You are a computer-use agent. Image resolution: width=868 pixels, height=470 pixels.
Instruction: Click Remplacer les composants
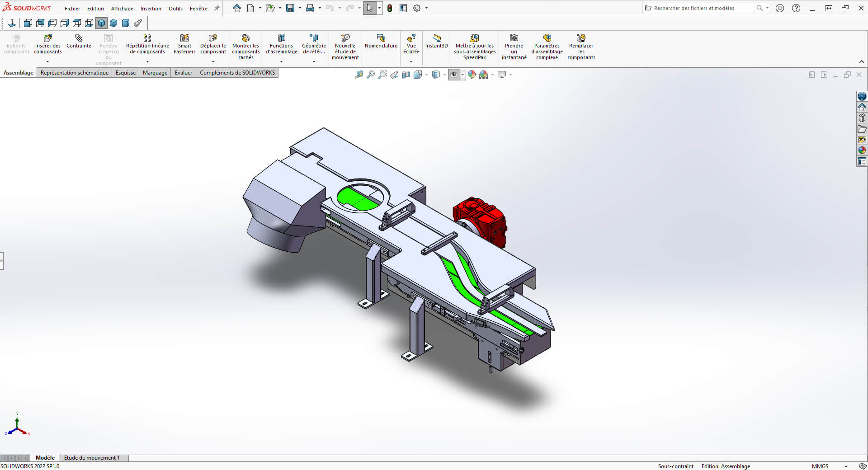point(581,47)
